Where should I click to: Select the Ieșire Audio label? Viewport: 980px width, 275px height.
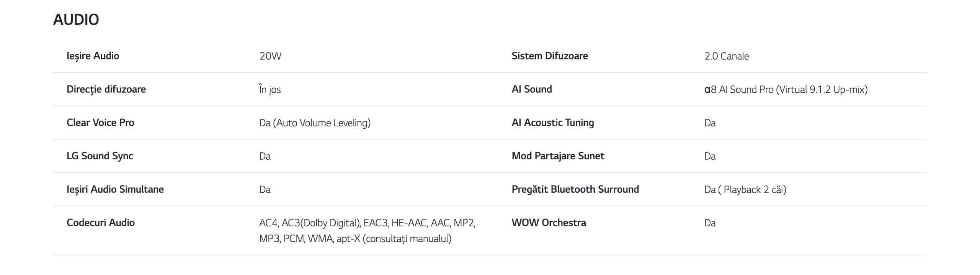(93, 56)
